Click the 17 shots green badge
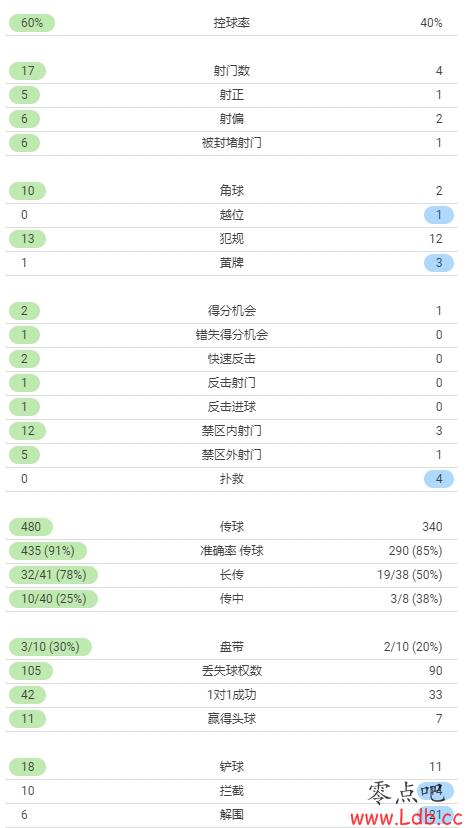Screen dimensions: 472x828 coord(27,71)
